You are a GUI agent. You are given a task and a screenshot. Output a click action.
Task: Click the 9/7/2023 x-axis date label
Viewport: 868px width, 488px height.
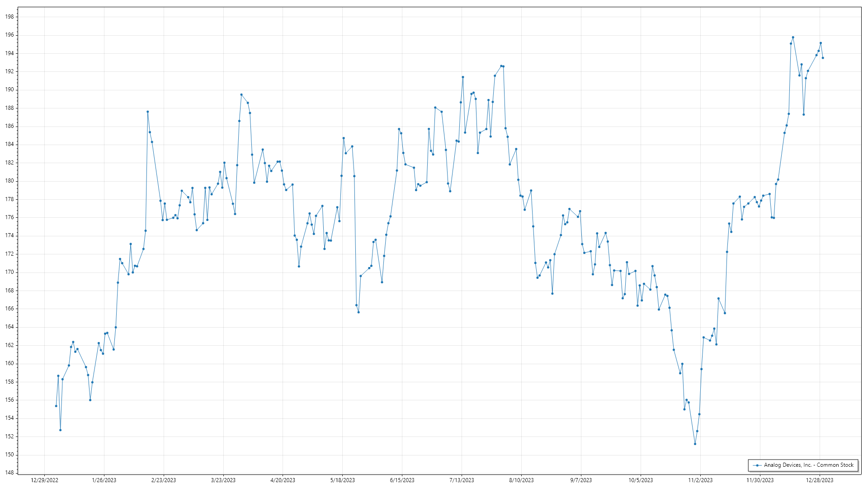tap(581, 480)
